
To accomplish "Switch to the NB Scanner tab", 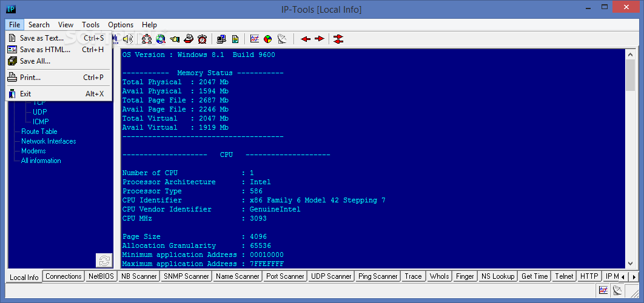I will click(x=139, y=276).
